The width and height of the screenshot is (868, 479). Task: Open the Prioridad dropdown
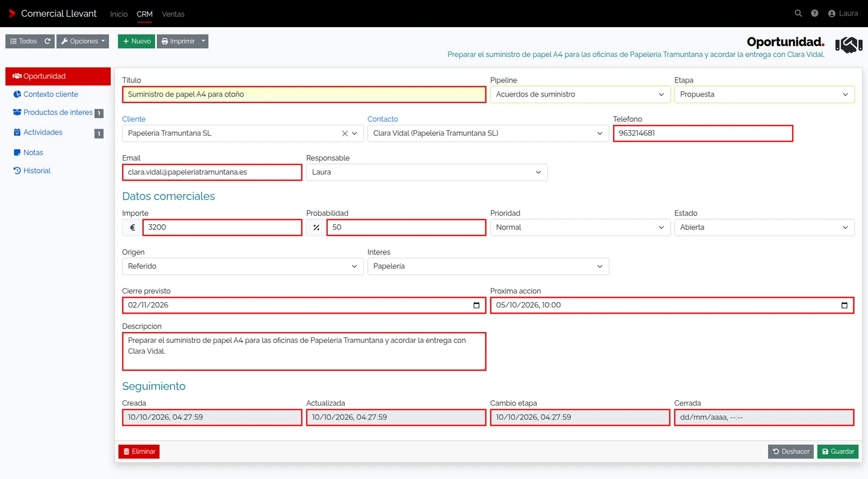(x=580, y=228)
